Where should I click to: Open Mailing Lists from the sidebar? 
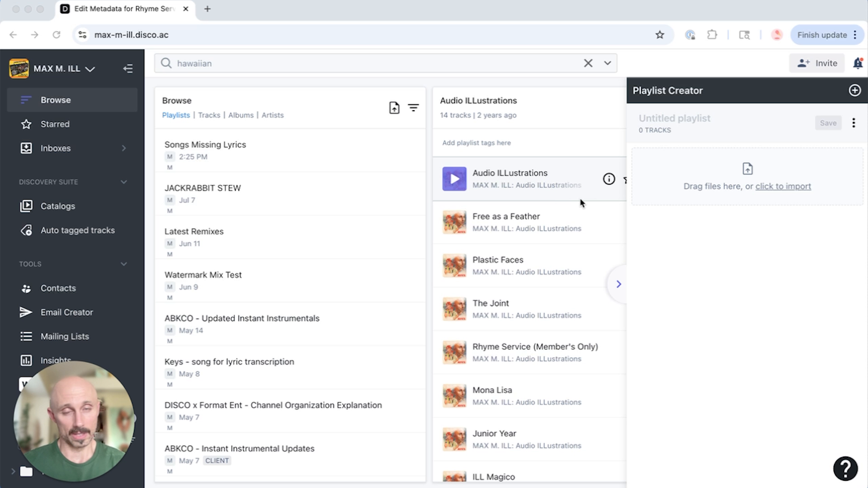point(64,336)
